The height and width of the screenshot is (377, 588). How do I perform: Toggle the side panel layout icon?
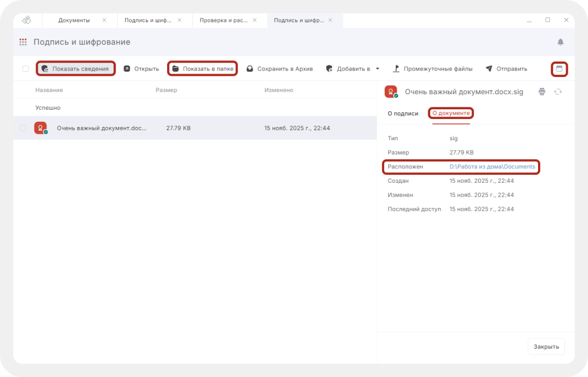559,68
